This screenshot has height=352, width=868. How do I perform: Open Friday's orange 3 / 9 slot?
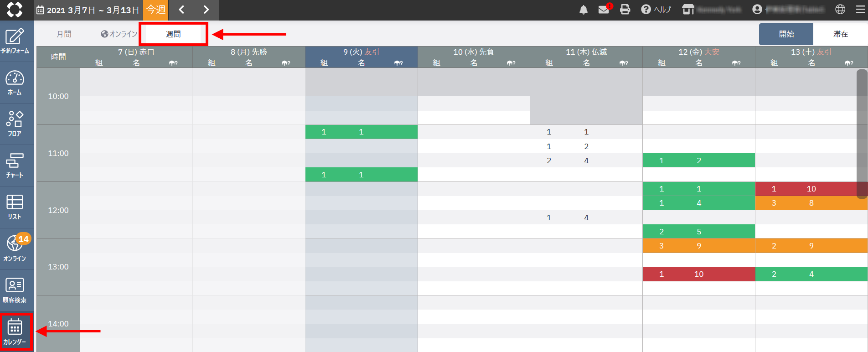(x=699, y=246)
